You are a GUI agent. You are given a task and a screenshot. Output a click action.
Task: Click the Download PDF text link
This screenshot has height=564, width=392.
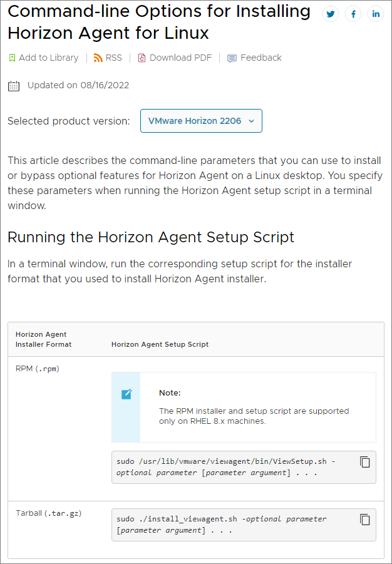(180, 58)
